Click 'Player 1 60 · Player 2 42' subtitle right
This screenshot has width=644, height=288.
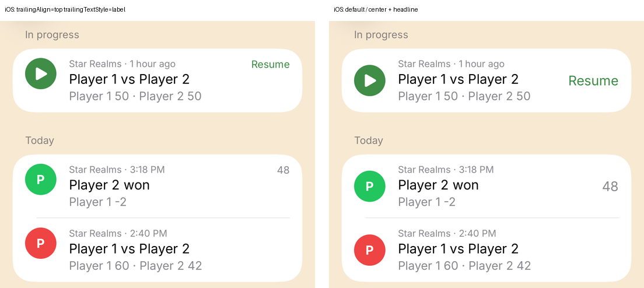[x=464, y=266]
